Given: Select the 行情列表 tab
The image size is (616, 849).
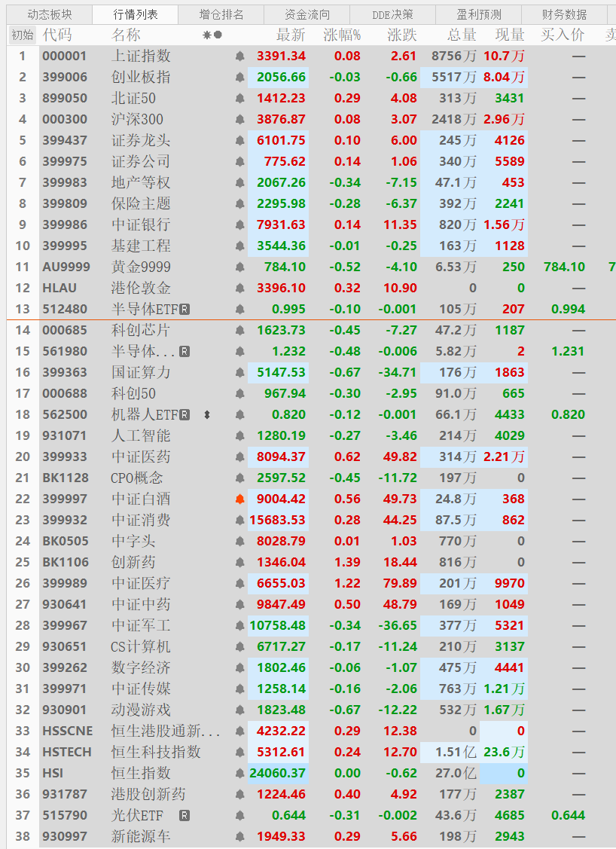Looking at the screenshot, I should 136,14.
